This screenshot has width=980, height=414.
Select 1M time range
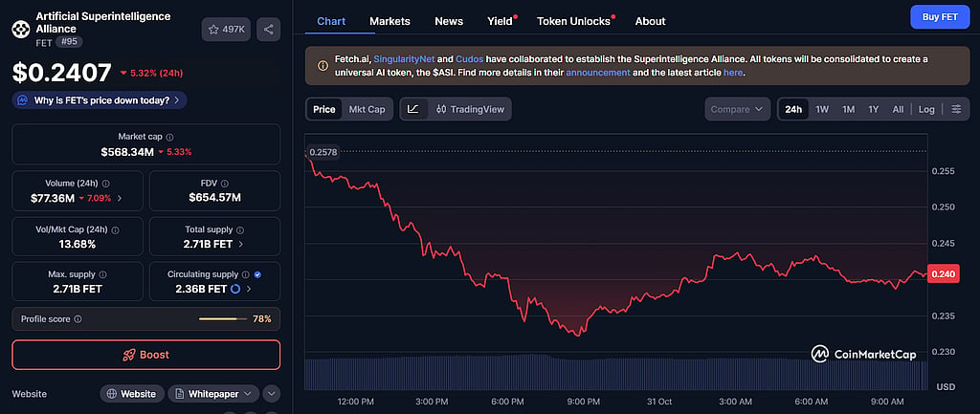click(x=848, y=109)
